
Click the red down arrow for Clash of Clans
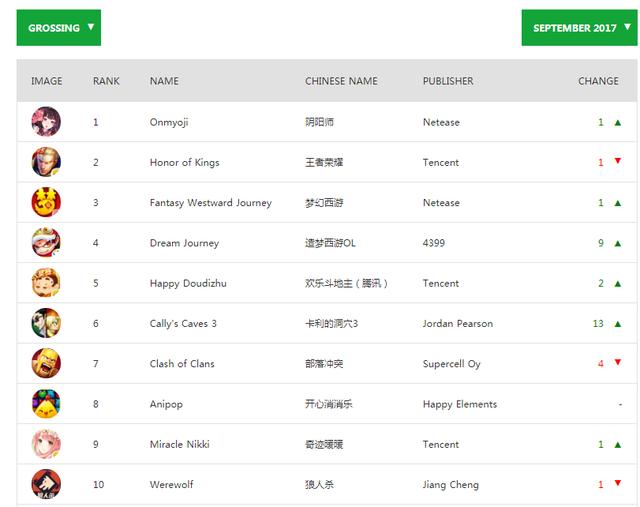(618, 362)
